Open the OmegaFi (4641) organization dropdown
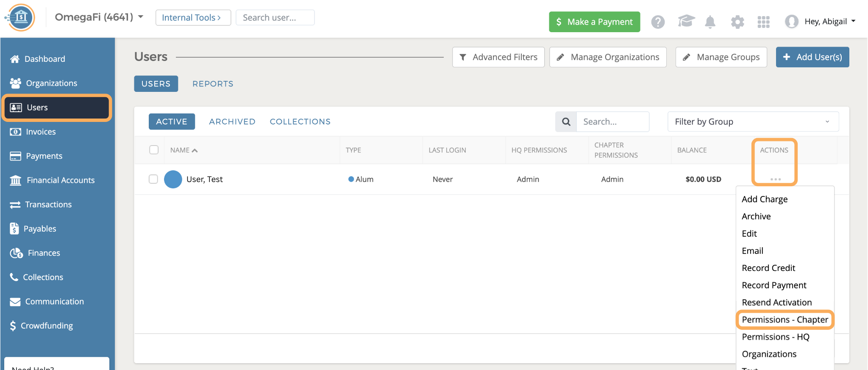The image size is (868, 370). pos(99,17)
